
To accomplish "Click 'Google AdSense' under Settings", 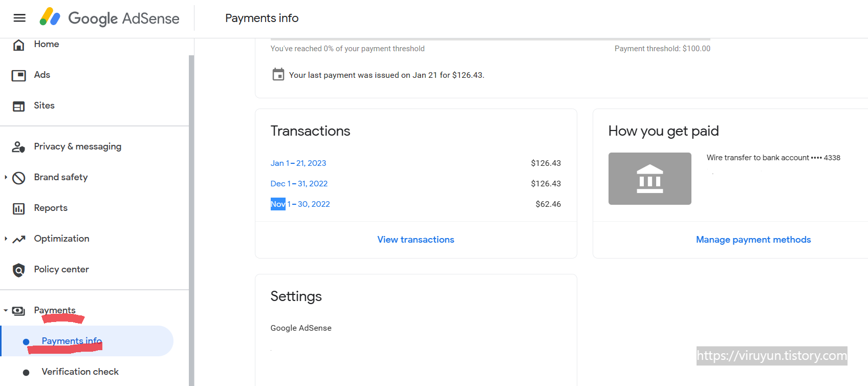I will 301,328.
